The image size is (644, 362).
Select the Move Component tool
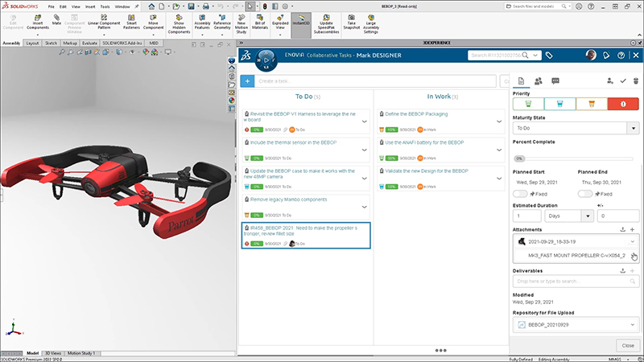click(153, 23)
